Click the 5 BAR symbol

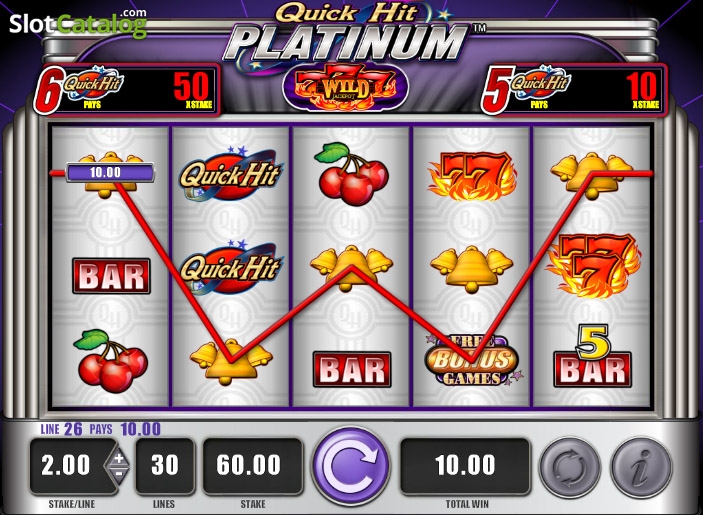coord(592,356)
